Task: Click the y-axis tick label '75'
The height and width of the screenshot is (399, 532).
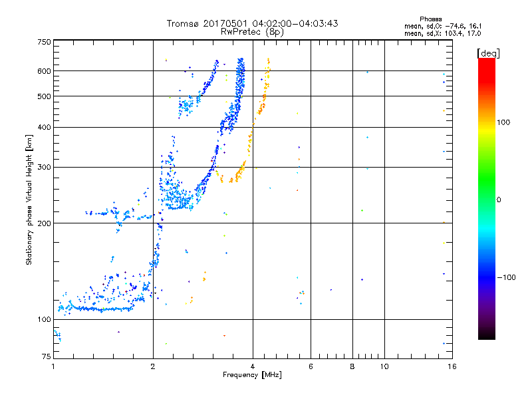Action: (47, 356)
